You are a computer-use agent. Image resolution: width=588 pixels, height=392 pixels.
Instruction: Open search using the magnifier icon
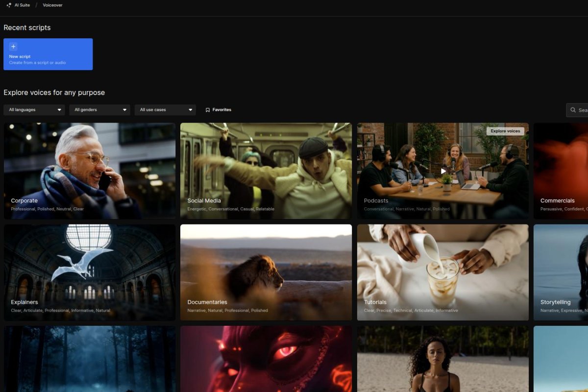(572, 110)
